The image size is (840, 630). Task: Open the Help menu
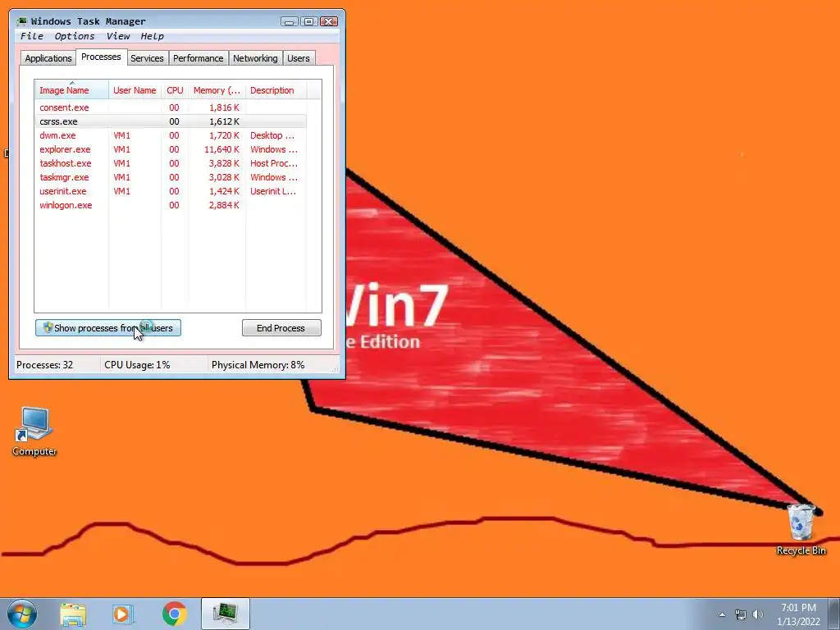(152, 36)
